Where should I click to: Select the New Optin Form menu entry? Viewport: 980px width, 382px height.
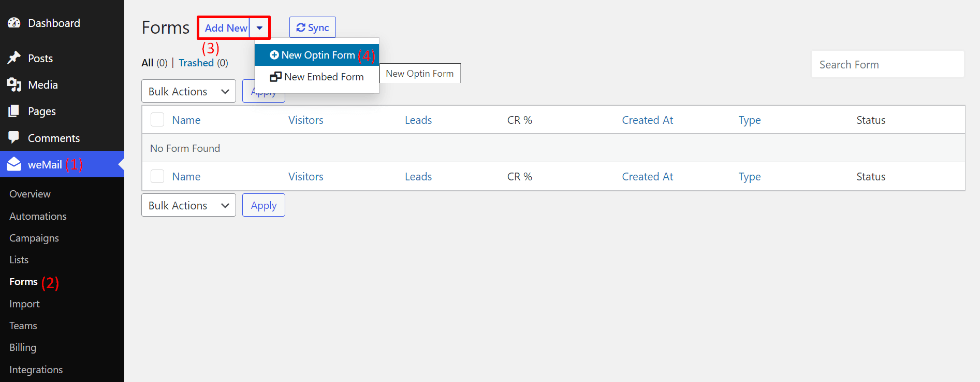pos(317,55)
